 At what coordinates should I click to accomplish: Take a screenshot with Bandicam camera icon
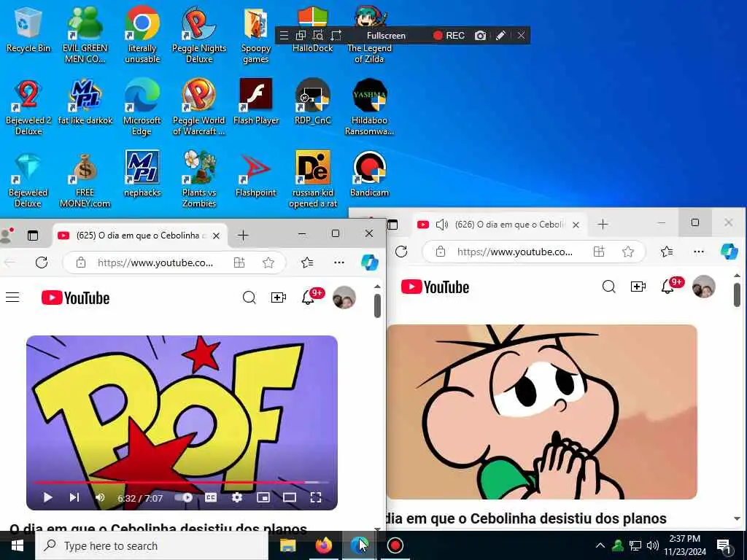coord(480,35)
